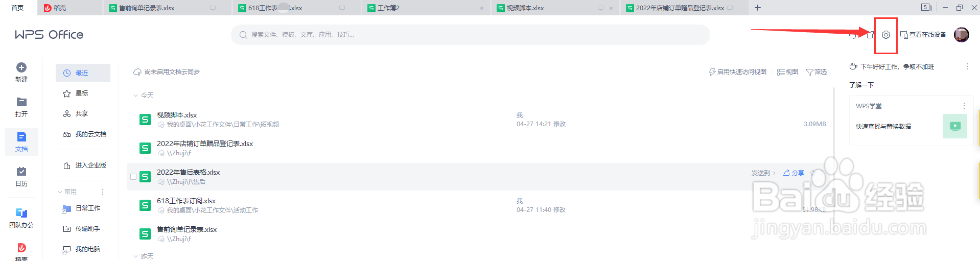Image resolution: width=980 pixels, height=261 pixels.
Task: Open global settings gear icon
Action: 886,35
